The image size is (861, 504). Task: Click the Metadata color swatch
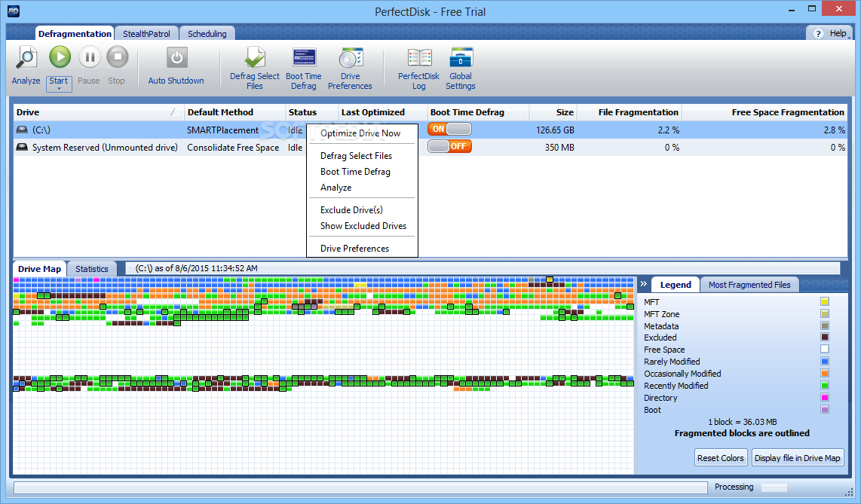click(825, 325)
